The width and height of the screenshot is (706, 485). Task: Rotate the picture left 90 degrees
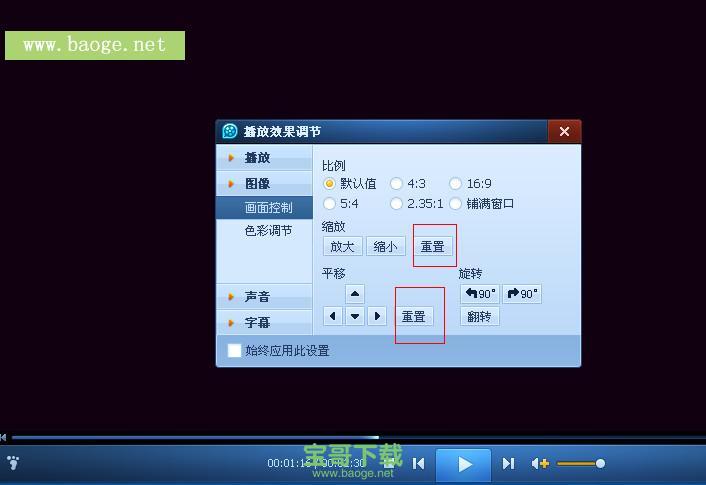coord(480,294)
